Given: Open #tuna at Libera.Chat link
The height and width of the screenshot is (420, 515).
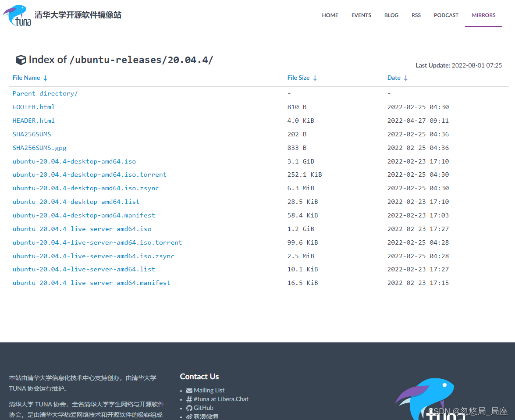Looking at the screenshot, I should pyautogui.click(x=221, y=399).
